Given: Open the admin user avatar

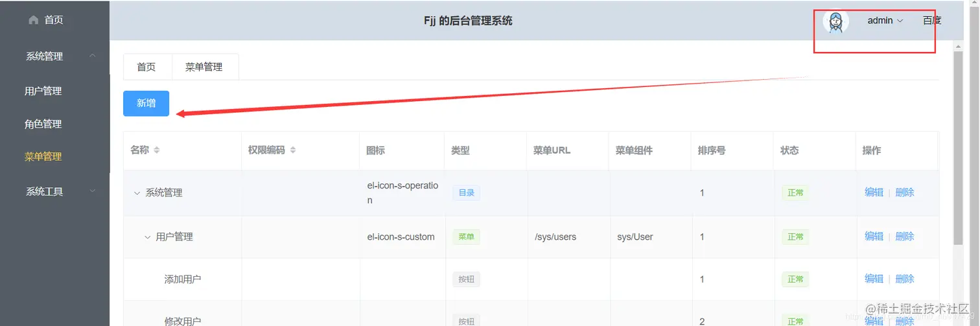Looking at the screenshot, I should pos(835,21).
